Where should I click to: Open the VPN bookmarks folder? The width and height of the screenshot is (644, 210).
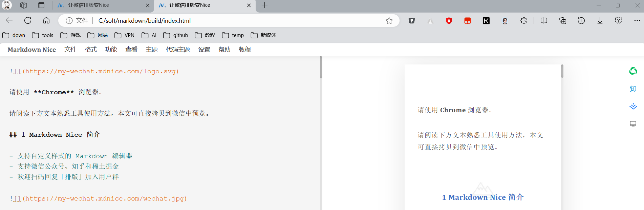coord(125,35)
